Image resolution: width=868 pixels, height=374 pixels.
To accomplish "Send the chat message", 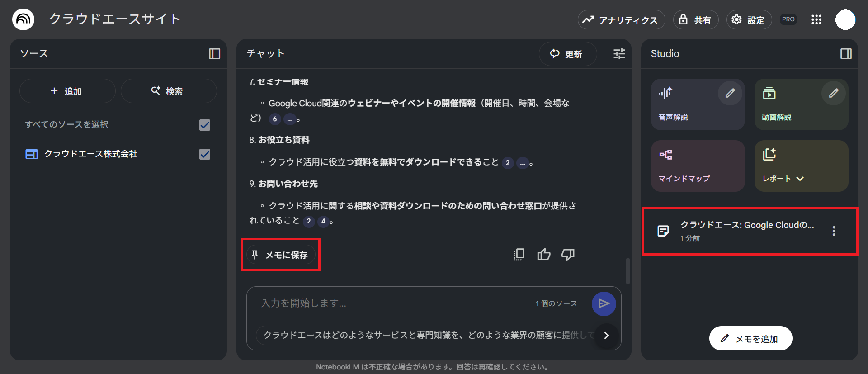I will click(604, 303).
